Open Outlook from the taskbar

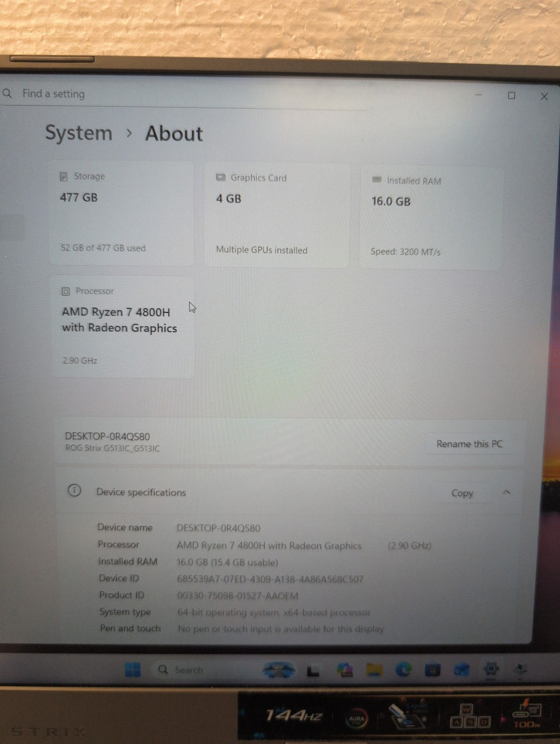click(462, 670)
